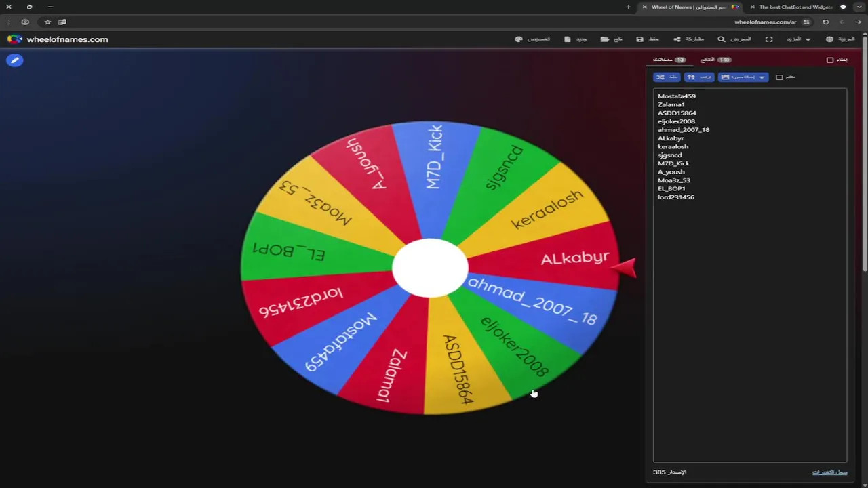
Task: Click the red pointer arrow on the wheel
Action: coord(624,268)
